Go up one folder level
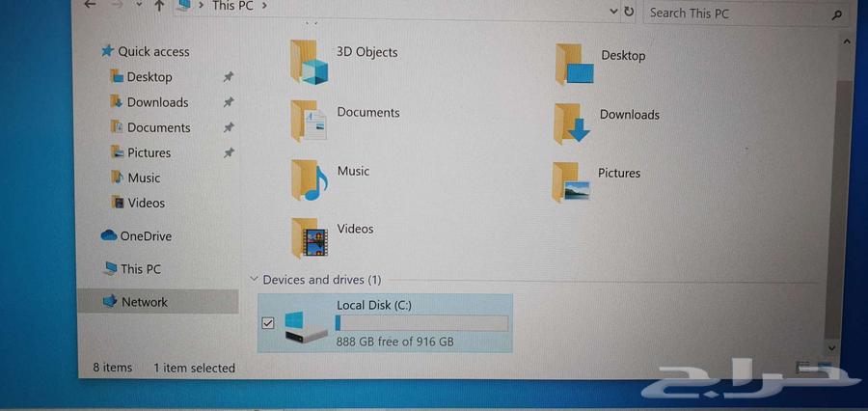This screenshot has width=868, height=411. (159, 6)
